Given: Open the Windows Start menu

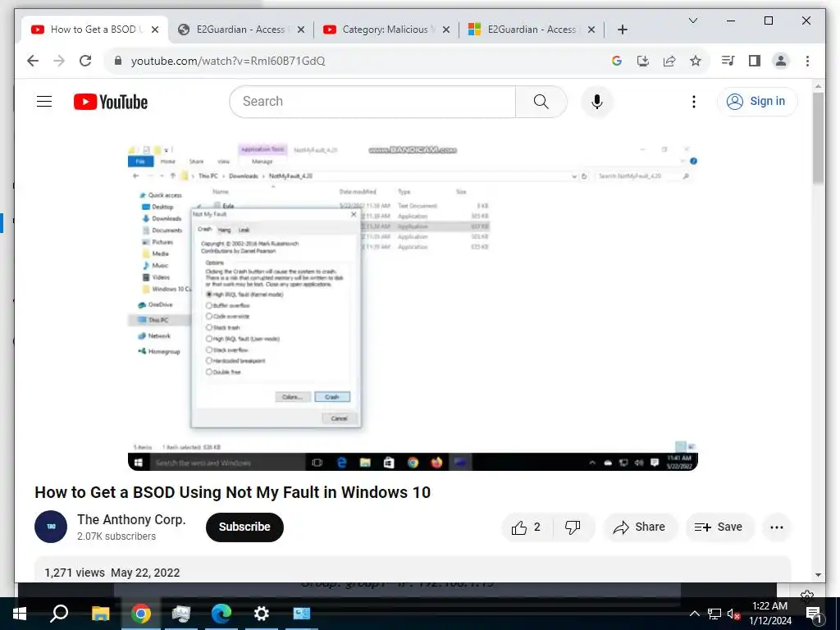Looking at the screenshot, I should click(x=20, y=614).
